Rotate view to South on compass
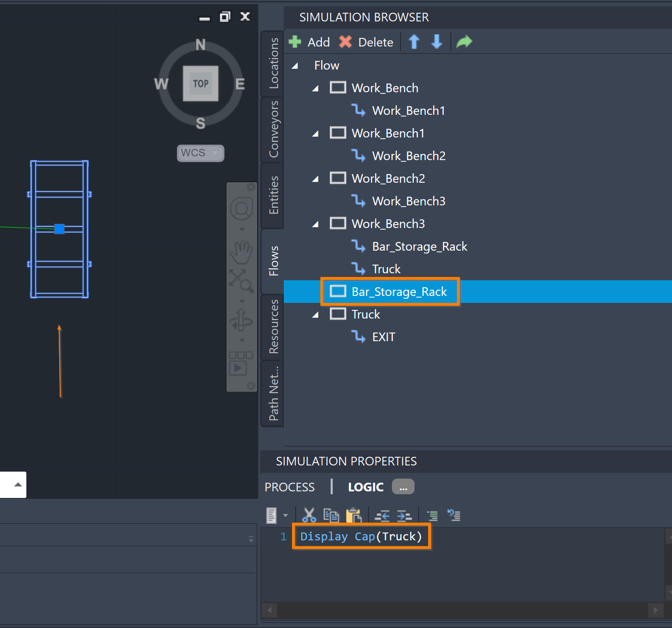This screenshot has height=628, width=672. [x=201, y=123]
